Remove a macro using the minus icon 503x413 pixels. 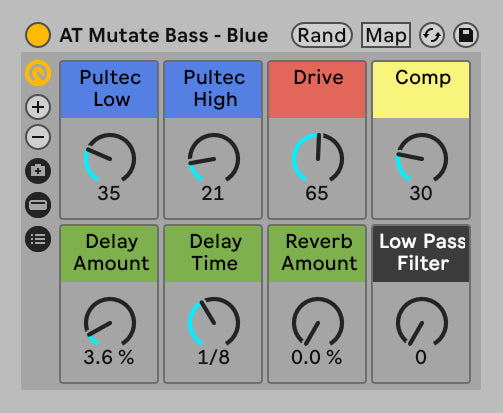point(38,137)
